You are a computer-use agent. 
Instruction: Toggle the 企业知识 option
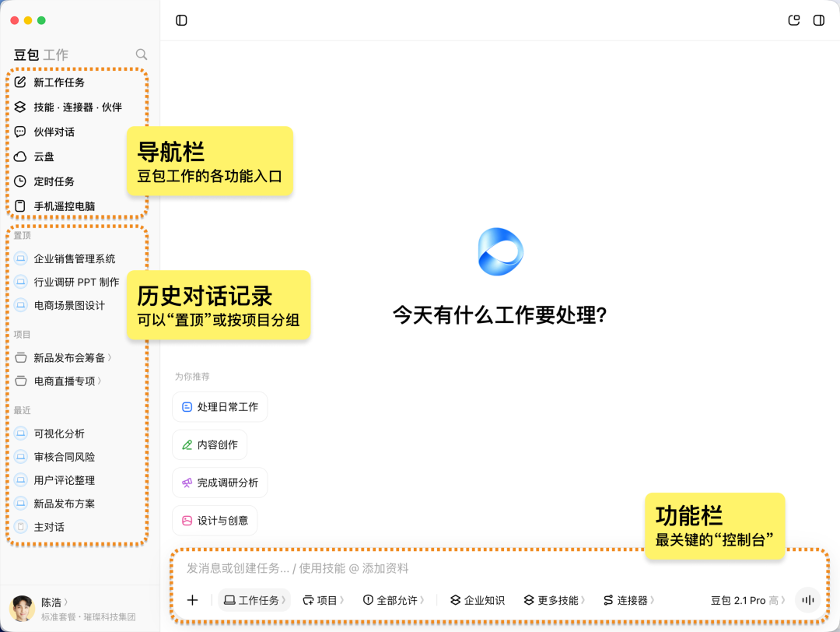(x=478, y=600)
